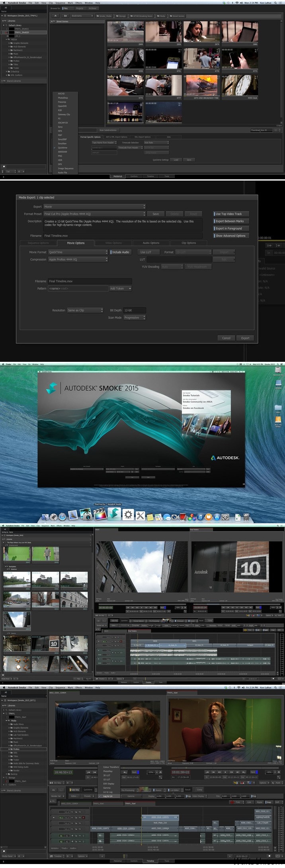Screen dimensions: 285x868
Task: Select the Wall_Plate_216 timeline segment
Action: (x=160, y=823)
